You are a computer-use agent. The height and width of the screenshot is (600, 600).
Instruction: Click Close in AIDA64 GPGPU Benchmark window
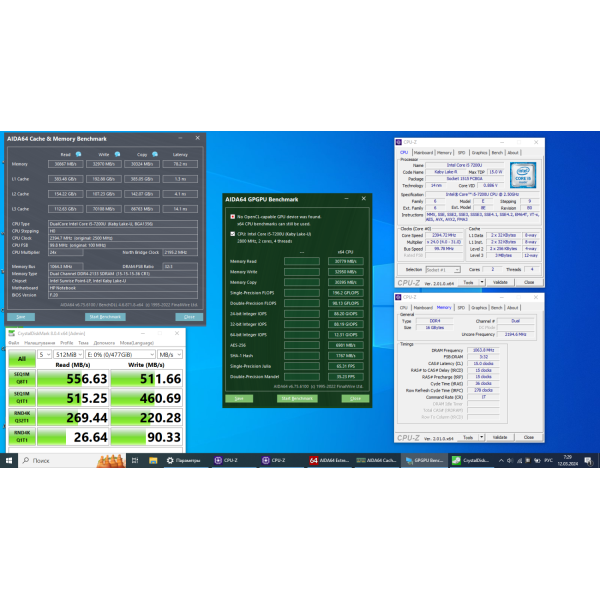355,398
